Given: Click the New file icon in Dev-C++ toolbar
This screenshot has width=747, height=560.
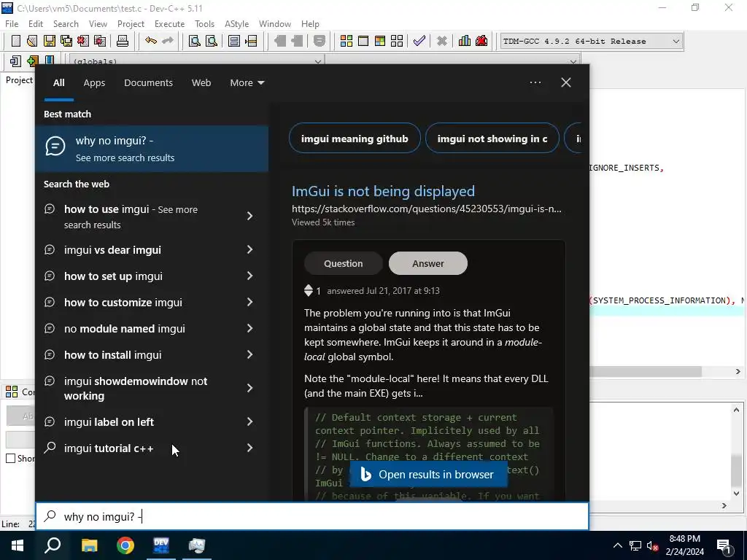Looking at the screenshot, I should tap(16, 41).
